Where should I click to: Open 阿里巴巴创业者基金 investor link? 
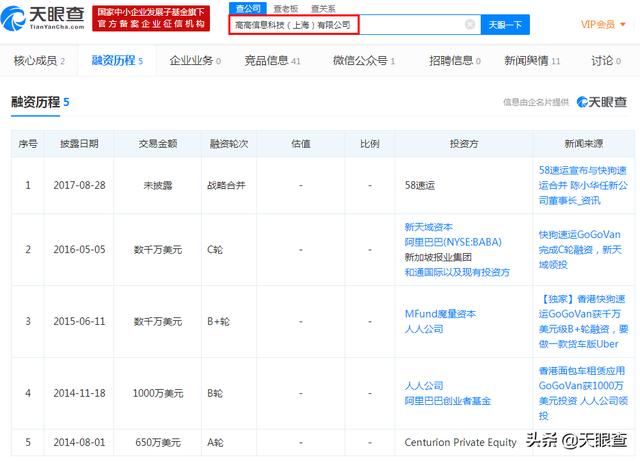447,401
